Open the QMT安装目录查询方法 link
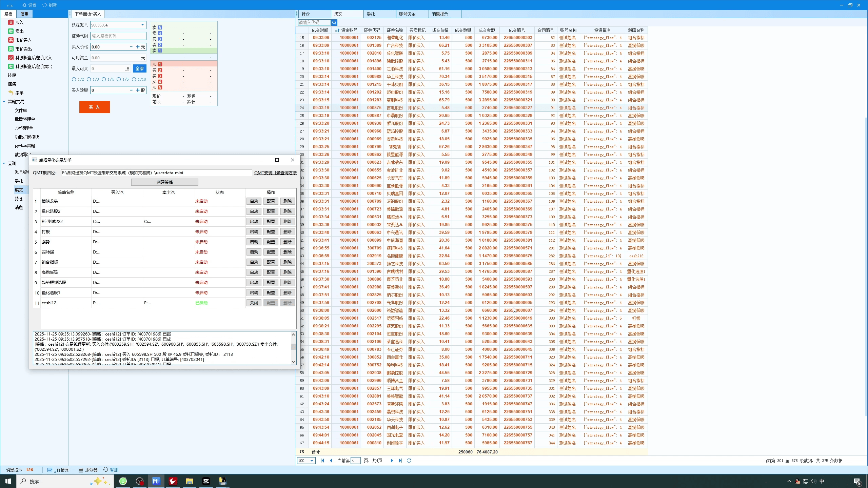 [275, 172]
